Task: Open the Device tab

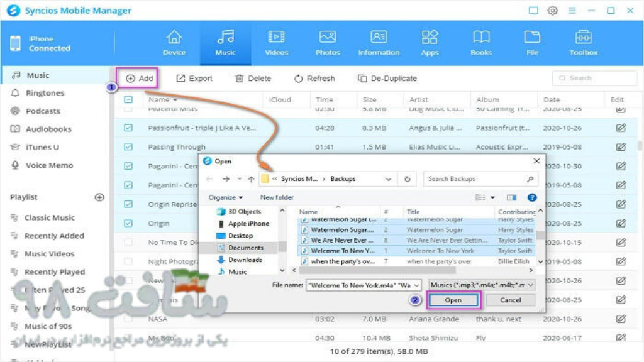Action: (174, 43)
